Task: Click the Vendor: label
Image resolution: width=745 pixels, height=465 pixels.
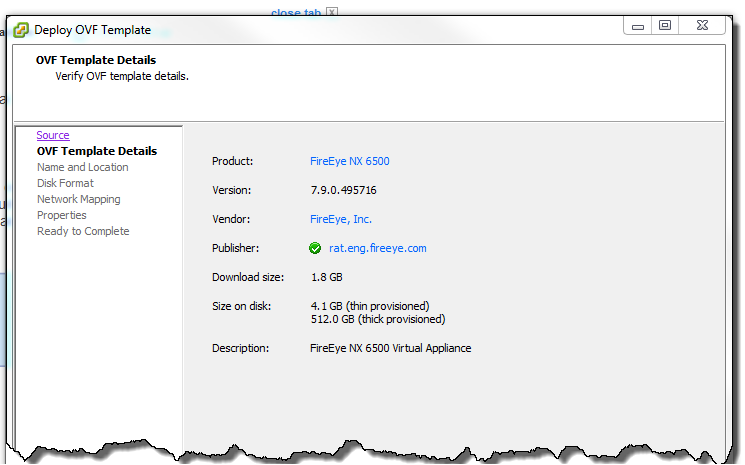Action: point(231,219)
